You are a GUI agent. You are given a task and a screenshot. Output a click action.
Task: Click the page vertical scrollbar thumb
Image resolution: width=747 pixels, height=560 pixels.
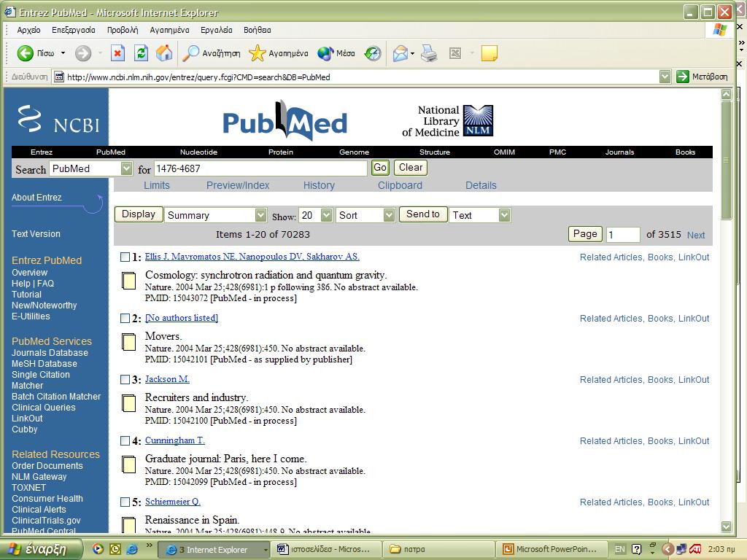click(x=726, y=160)
